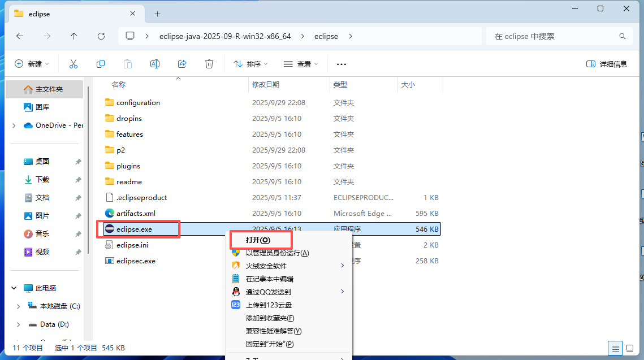Screen dimensions: 644x360
Task: Collapse the 此电脑 tree node
Action: coord(14,288)
